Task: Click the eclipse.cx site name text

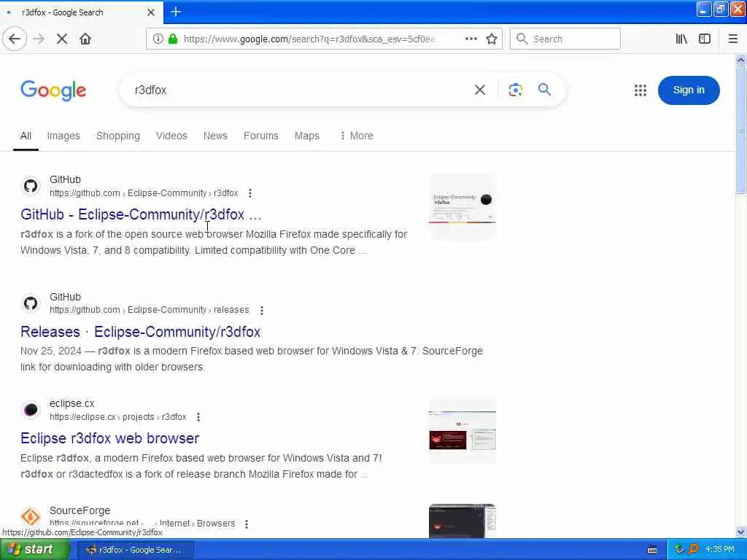Action: click(72, 403)
